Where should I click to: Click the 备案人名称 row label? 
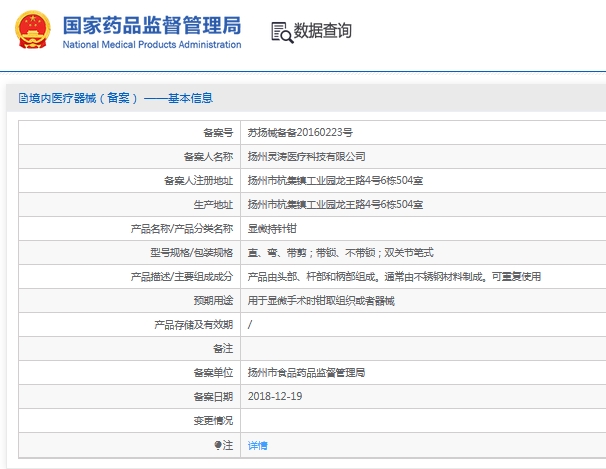tap(208, 156)
